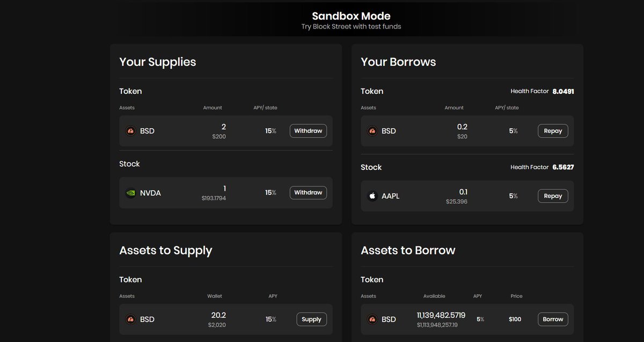Click the NVDA stock logo icon
Viewport: 644px width, 342px height.
click(x=130, y=193)
